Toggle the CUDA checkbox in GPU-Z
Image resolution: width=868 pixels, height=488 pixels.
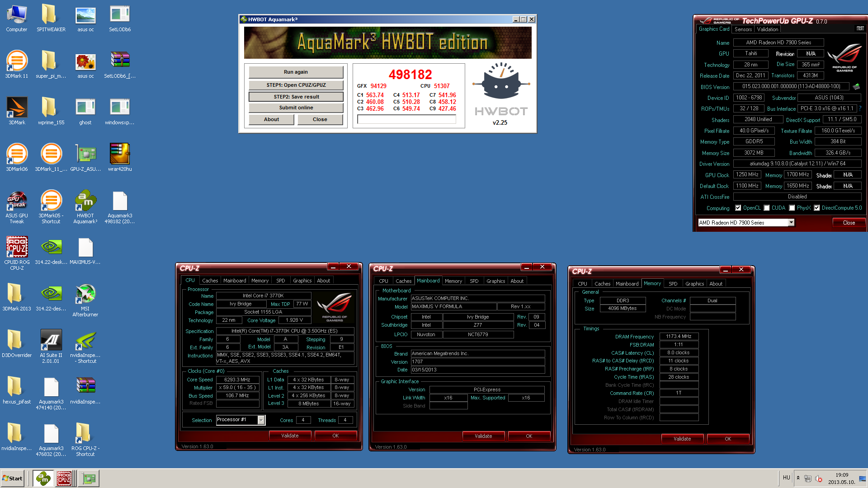click(767, 208)
